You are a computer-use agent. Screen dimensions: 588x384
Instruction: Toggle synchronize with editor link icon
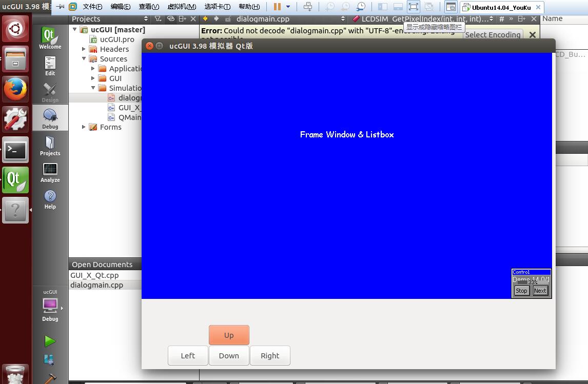tap(171, 19)
